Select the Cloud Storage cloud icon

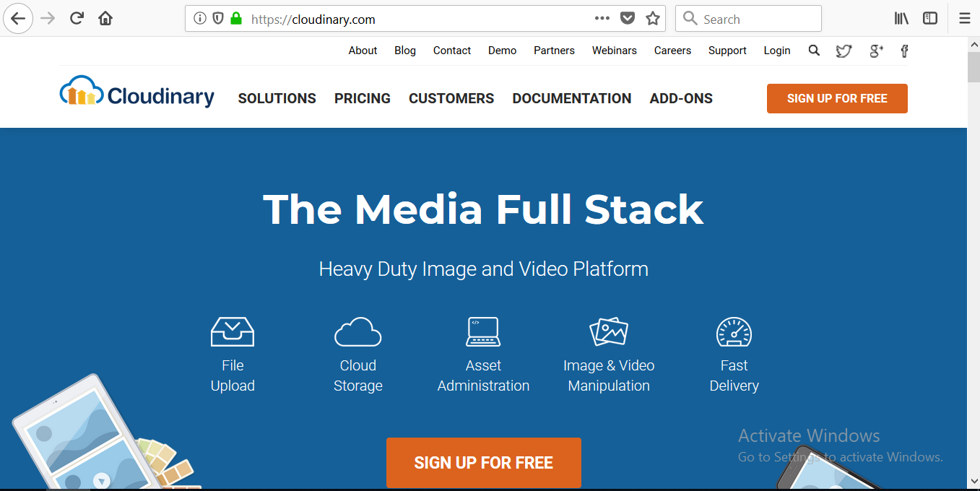click(358, 331)
